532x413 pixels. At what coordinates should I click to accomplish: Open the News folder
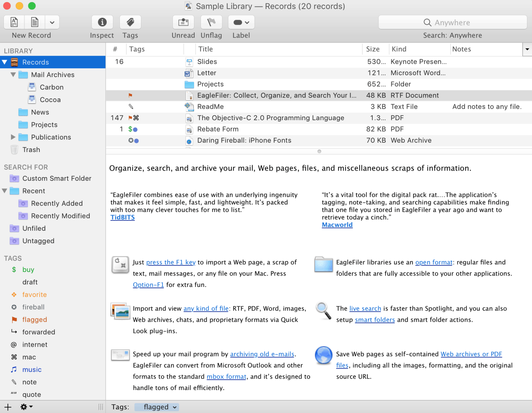pos(40,112)
